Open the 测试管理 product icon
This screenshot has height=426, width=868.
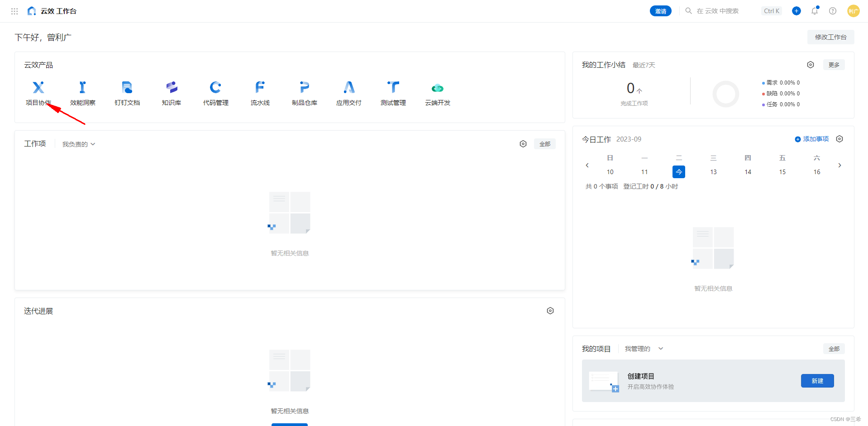pyautogui.click(x=393, y=87)
